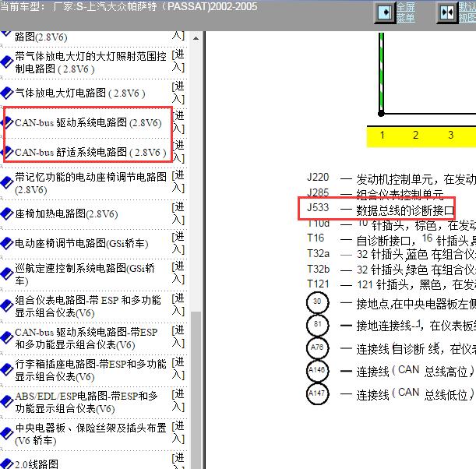Click T32b 32针插头 绿色 legend text
This screenshot has height=469, width=476.
click(391, 270)
